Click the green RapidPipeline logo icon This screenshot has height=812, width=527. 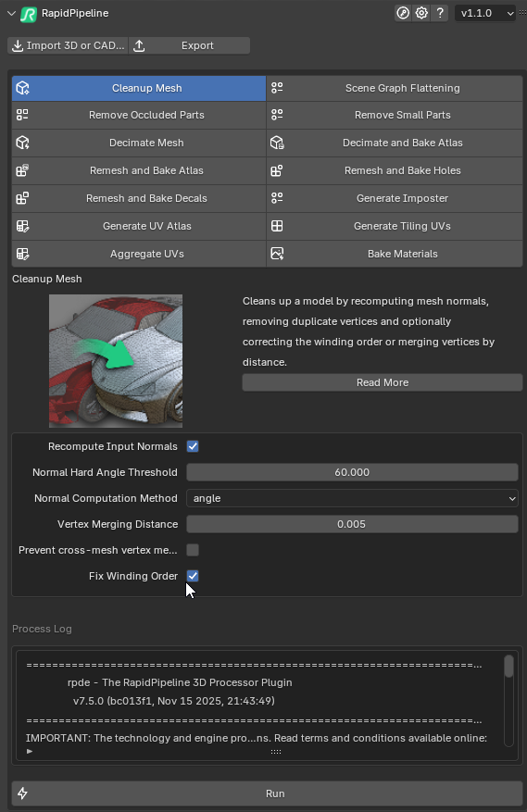[29, 14]
